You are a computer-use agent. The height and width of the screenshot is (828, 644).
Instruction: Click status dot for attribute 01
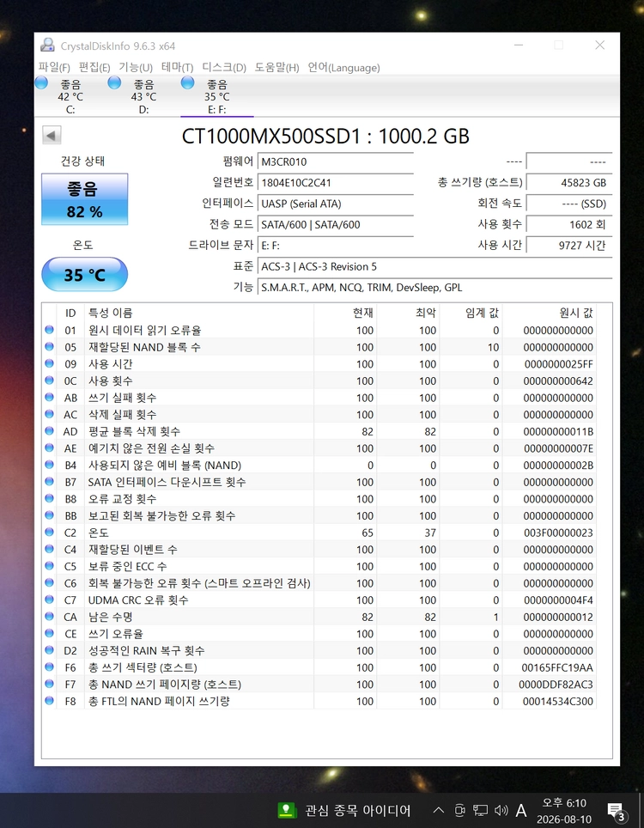click(x=49, y=330)
